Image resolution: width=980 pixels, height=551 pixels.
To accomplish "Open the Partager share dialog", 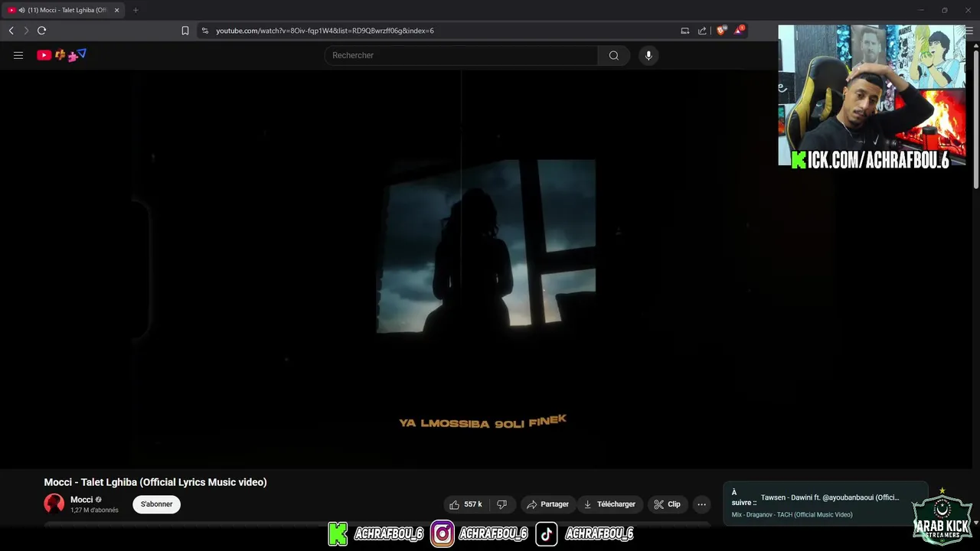I will tap(547, 504).
